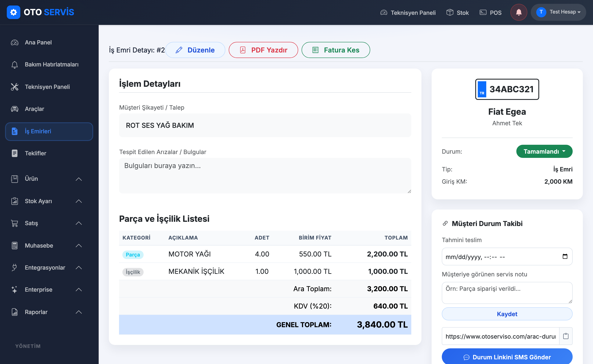
Task: Click the Araçlar car icon in sidebar
Action: (15, 109)
